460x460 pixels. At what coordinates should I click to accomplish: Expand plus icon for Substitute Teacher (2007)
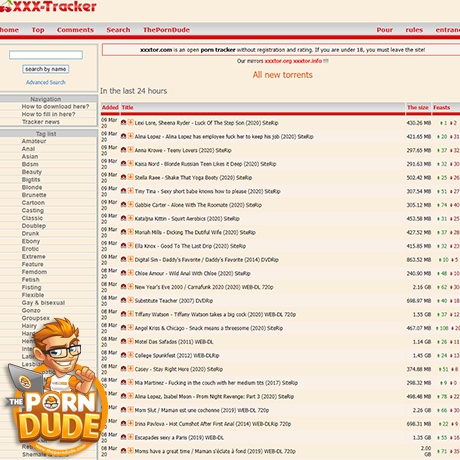pyautogui.click(x=130, y=300)
